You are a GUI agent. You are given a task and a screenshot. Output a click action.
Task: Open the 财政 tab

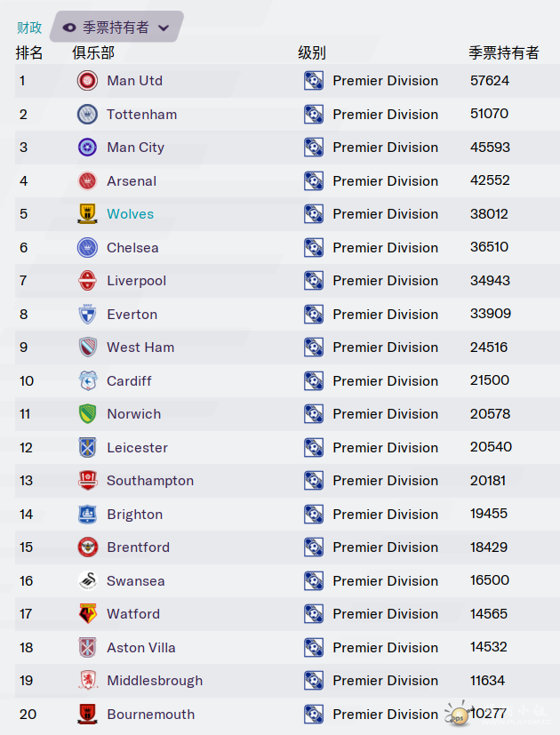(29, 28)
